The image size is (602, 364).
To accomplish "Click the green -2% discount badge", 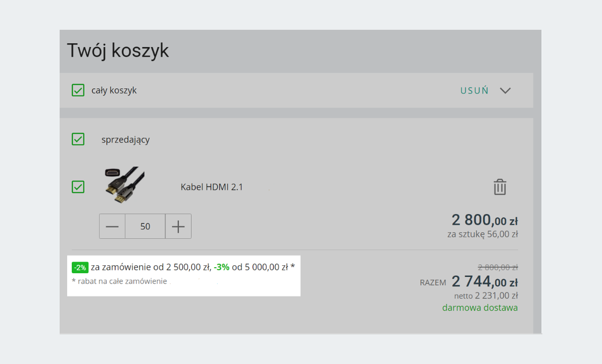I will tap(80, 267).
